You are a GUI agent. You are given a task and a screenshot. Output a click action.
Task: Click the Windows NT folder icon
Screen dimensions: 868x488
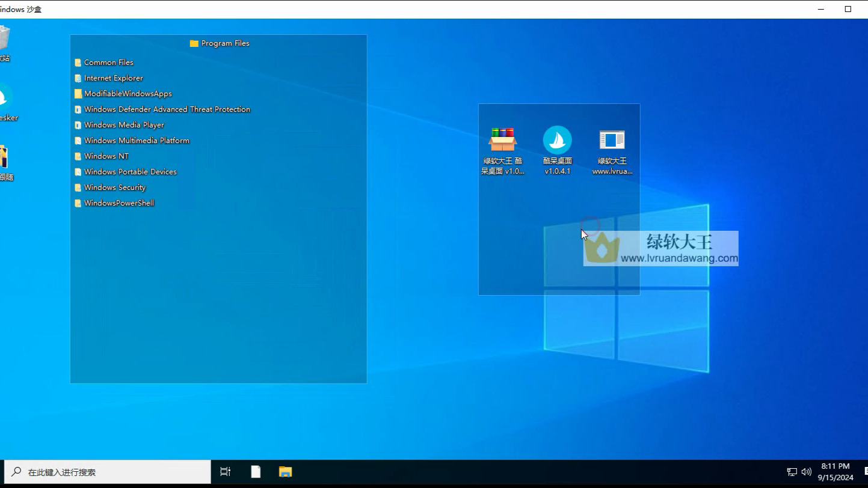click(x=78, y=156)
